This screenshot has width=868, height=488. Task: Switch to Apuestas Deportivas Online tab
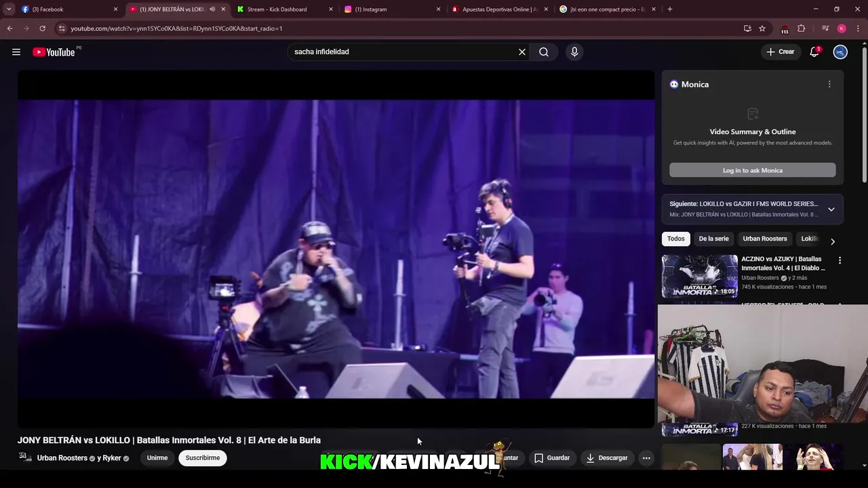(500, 9)
